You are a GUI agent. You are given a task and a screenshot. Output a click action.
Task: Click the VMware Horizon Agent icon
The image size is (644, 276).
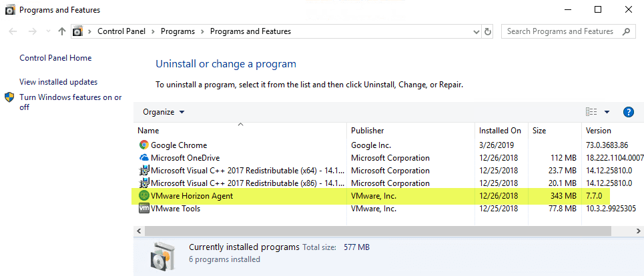tap(144, 196)
